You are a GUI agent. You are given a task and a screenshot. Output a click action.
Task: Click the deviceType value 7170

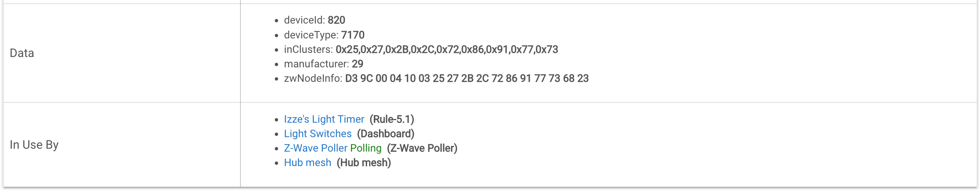tap(353, 35)
